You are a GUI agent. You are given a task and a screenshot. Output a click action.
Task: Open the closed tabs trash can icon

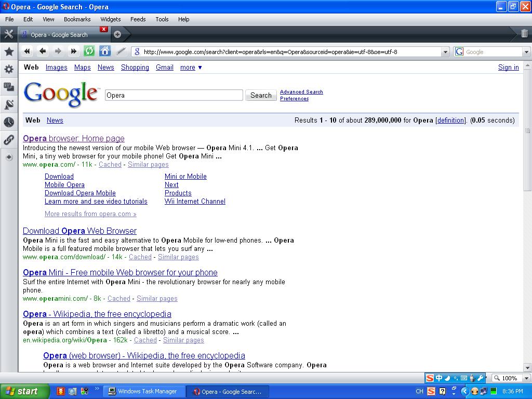(x=524, y=33)
